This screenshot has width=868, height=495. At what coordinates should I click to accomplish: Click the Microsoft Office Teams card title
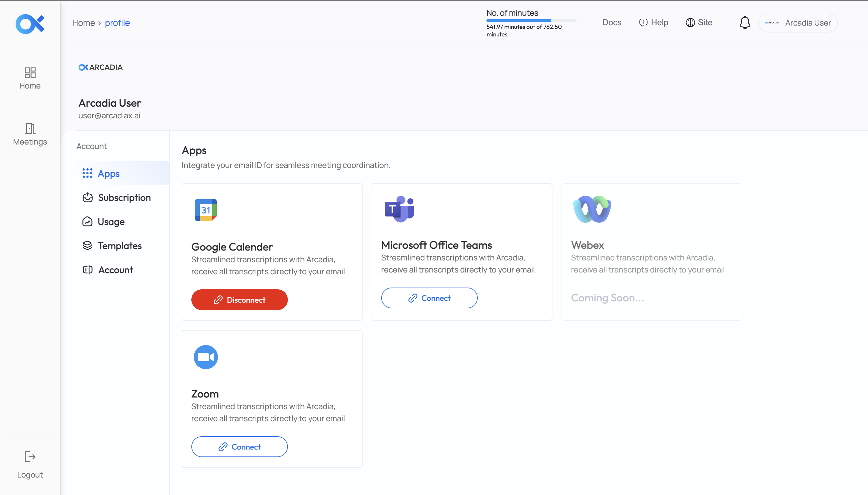[x=436, y=245]
